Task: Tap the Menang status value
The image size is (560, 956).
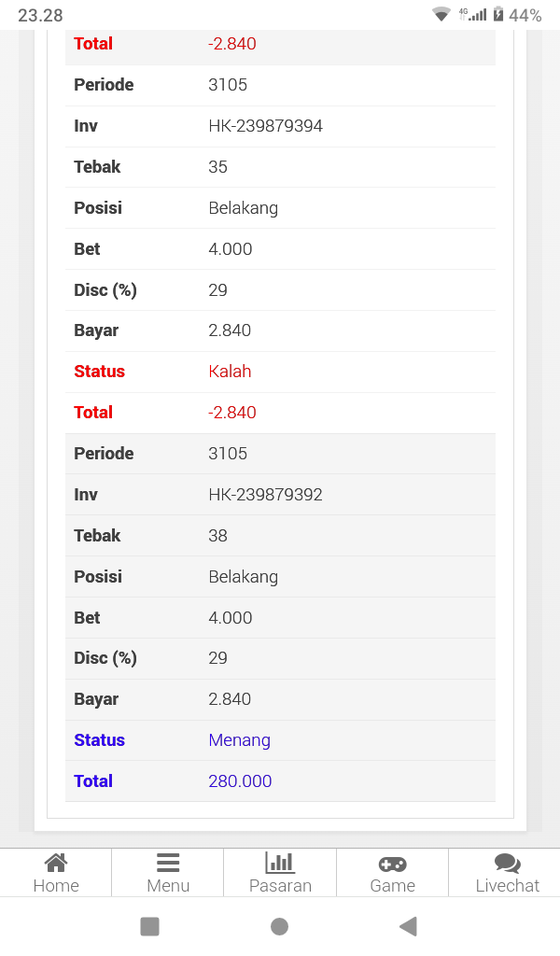Action: pos(239,740)
